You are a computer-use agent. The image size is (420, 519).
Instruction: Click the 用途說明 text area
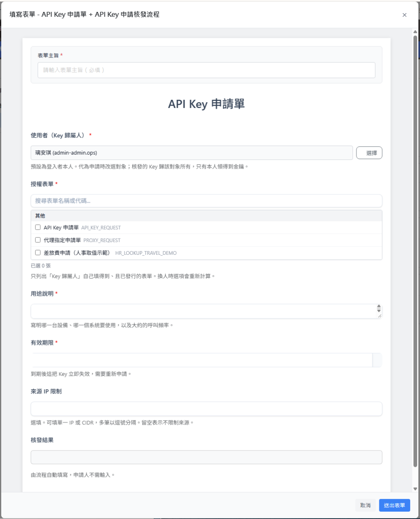click(x=206, y=311)
